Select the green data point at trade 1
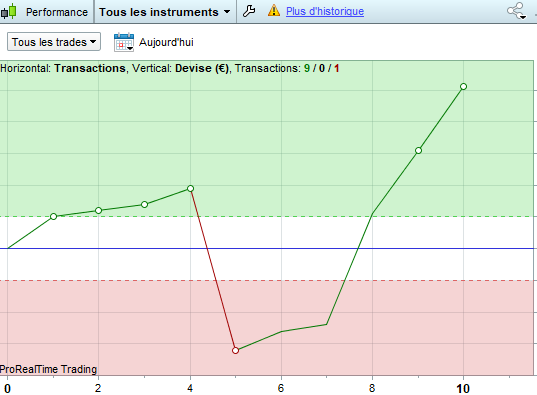Screen dimensions: 537x395 53,216
